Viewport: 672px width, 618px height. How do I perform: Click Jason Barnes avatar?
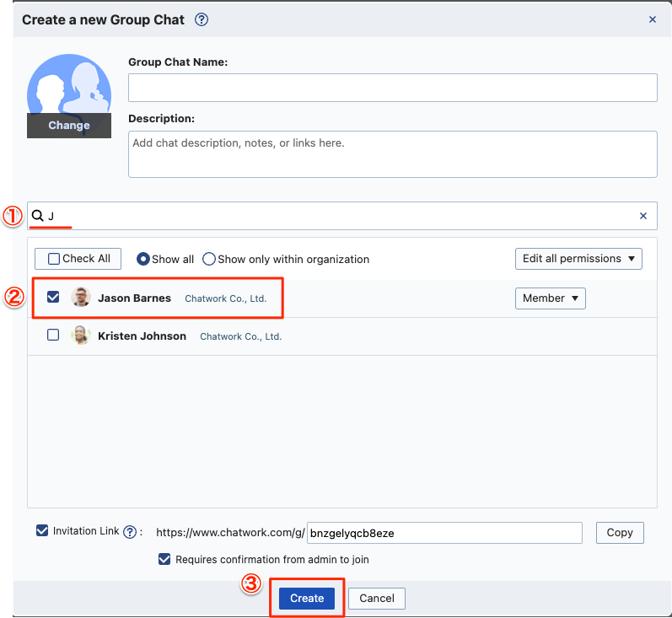click(81, 298)
